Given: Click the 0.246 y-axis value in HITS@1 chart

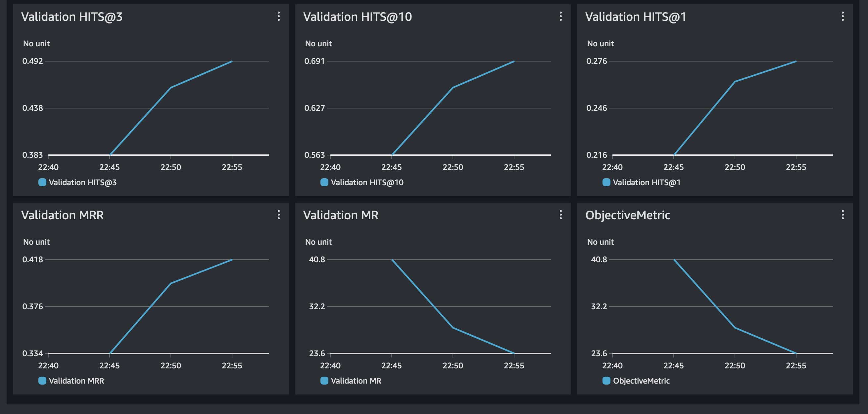Looking at the screenshot, I should pos(597,108).
